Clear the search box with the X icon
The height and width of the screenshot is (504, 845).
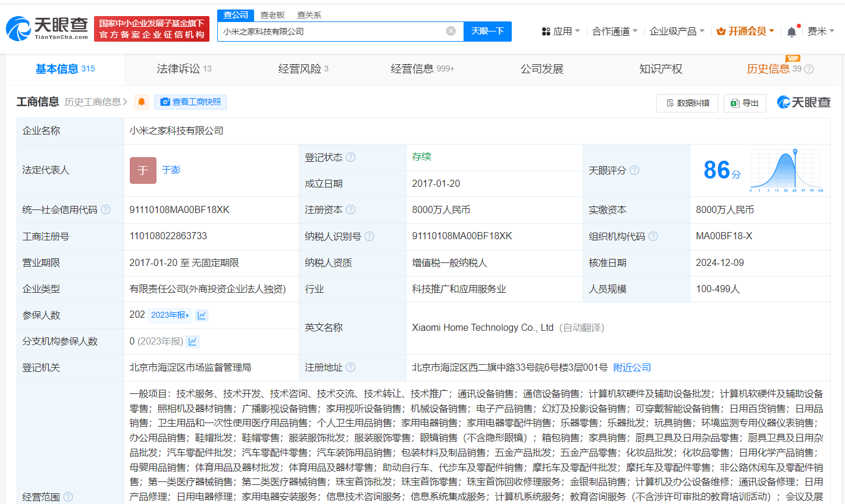451,31
